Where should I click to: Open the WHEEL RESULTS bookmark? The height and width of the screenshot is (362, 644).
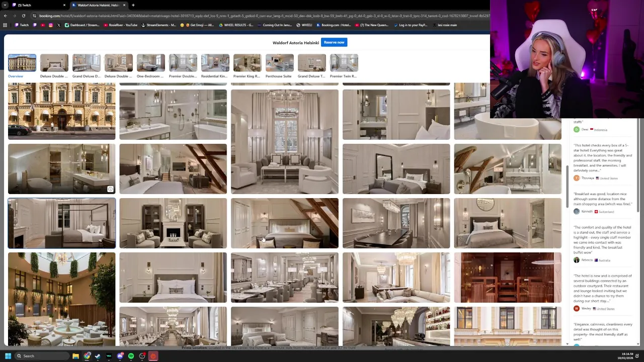click(236, 25)
